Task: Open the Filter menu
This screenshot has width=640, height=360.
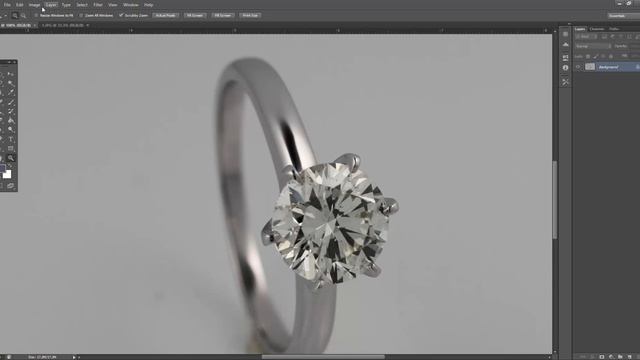Action: click(x=98, y=5)
